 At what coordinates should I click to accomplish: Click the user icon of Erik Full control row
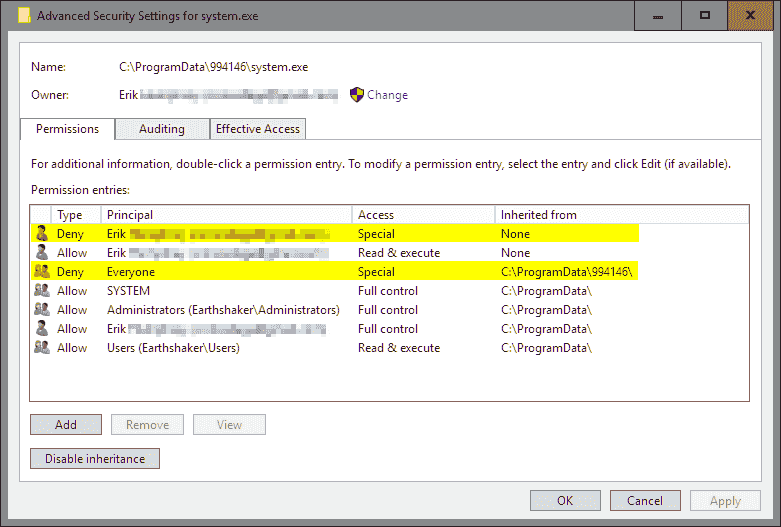(42, 328)
